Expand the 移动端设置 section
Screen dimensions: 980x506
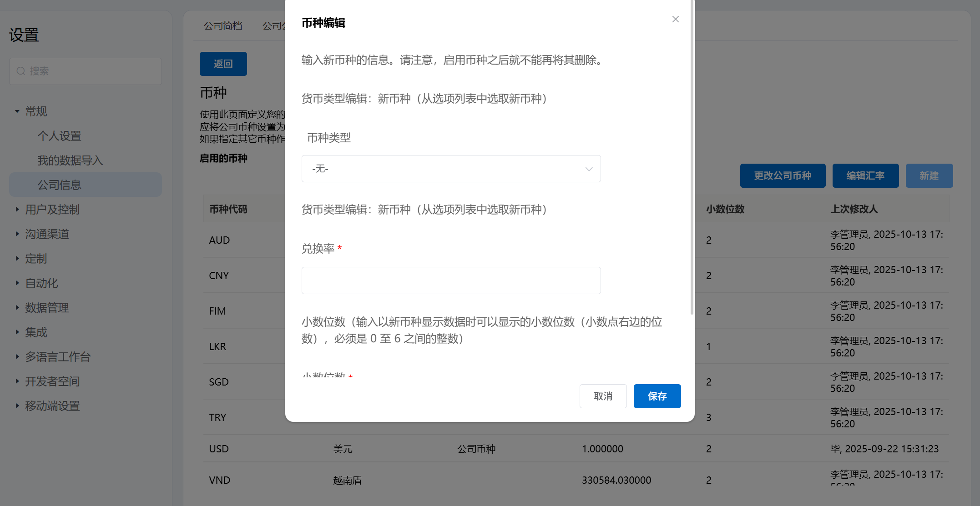point(17,406)
